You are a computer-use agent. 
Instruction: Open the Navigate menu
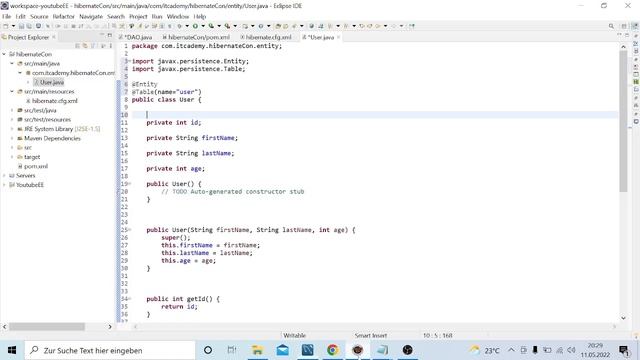[91, 16]
